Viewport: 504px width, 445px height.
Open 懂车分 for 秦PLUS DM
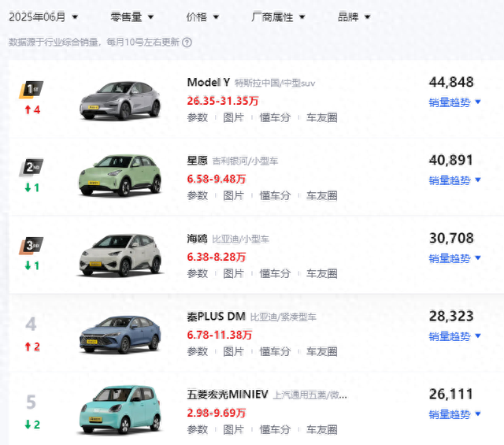click(275, 351)
